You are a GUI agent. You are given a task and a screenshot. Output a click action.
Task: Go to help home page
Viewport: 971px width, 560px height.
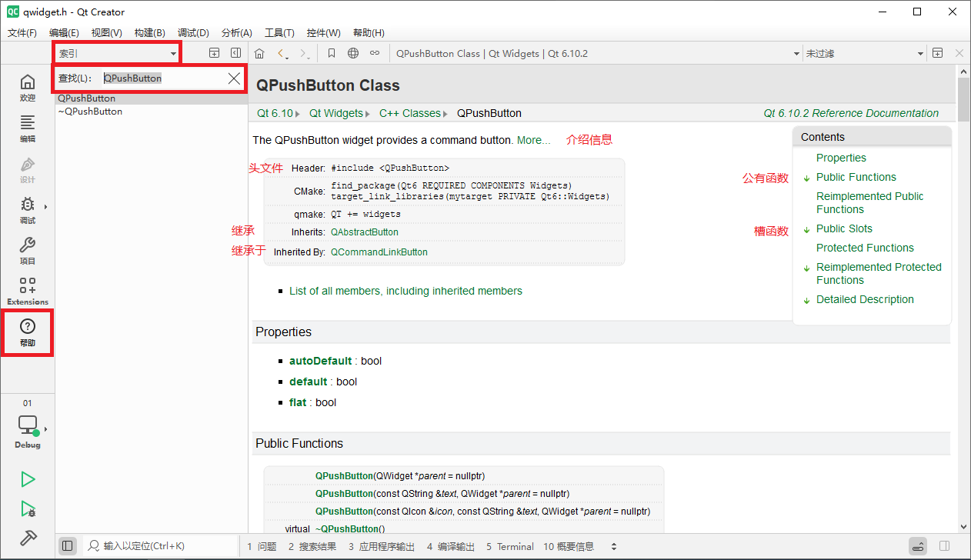259,53
